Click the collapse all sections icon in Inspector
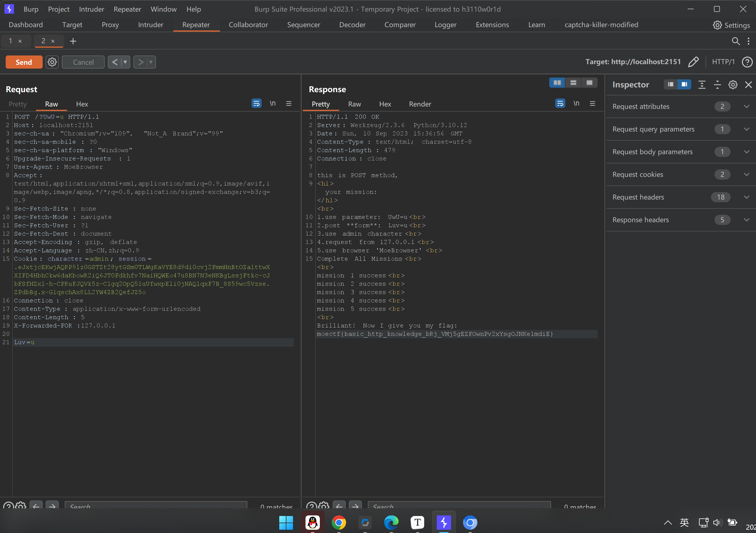 [x=717, y=85]
